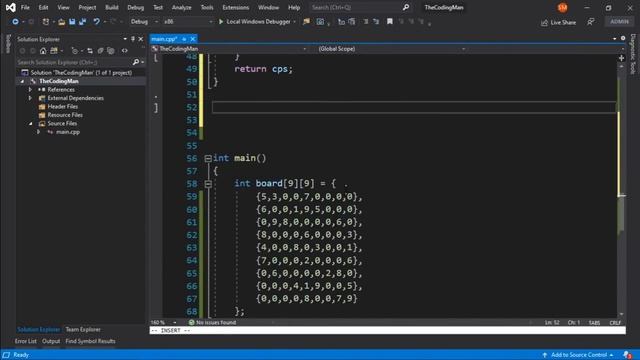
Task: Click the View Code icon in Solution Explorer
Action: coord(124,51)
